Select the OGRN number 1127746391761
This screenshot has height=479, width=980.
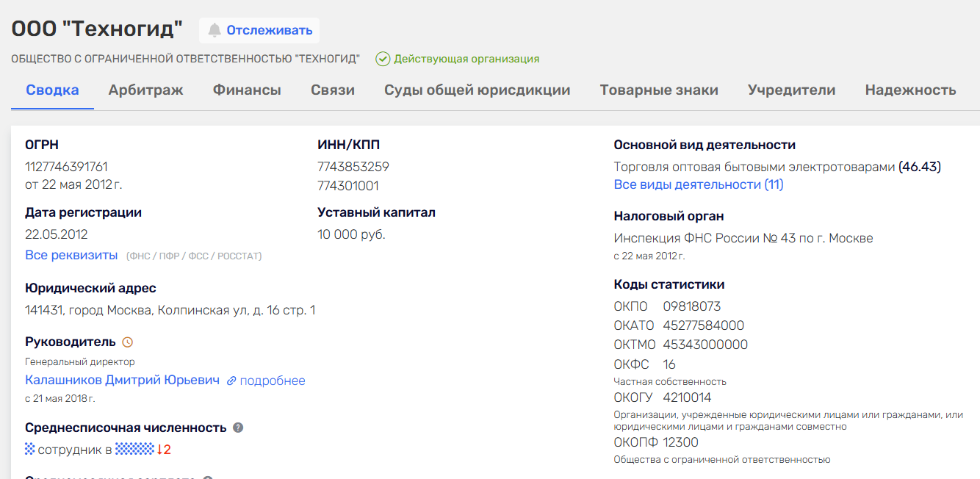coord(66,167)
